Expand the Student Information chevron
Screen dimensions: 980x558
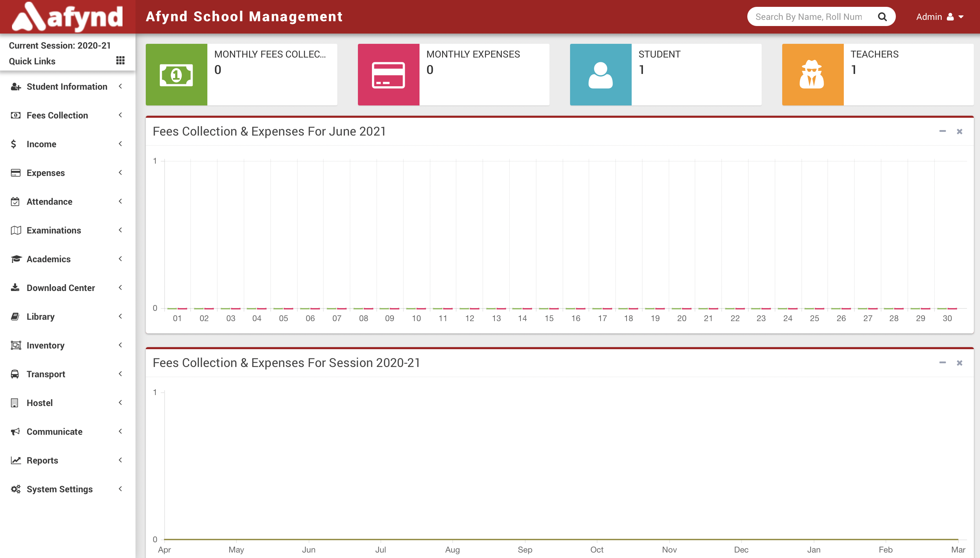coord(120,87)
